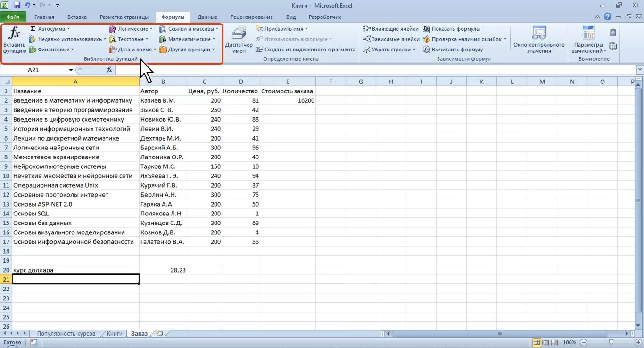The image size is (644, 348).
Task: Switch to Page Break Preview in the status bar
Action: 554,342
